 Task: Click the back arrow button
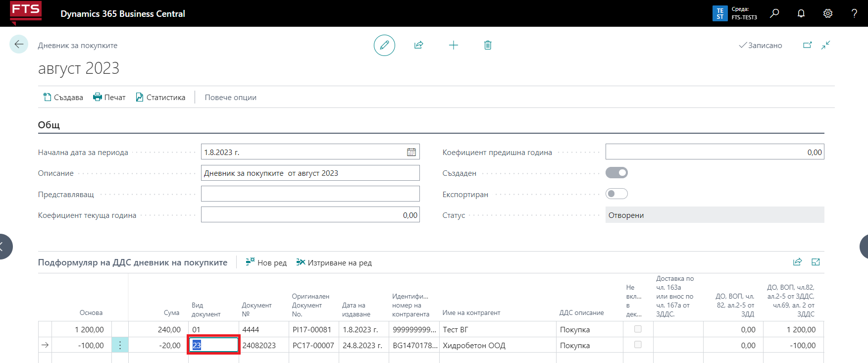click(x=19, y=45)
